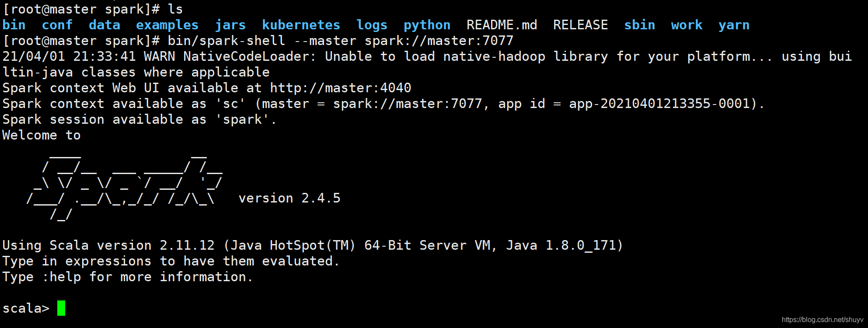Screen dimensions: 868x328
Task: Click the 'examples' directory name
Action: coord(167,25)
